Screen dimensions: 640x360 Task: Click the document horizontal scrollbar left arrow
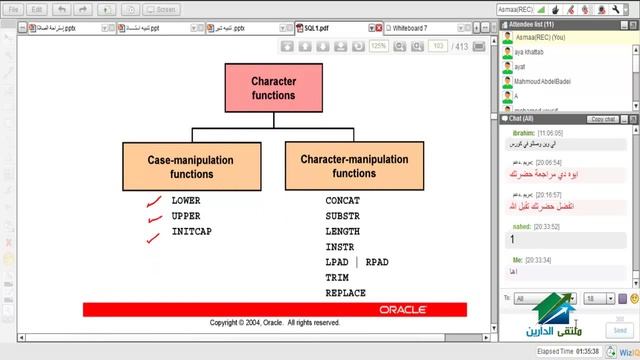click(x=21, y=338)
